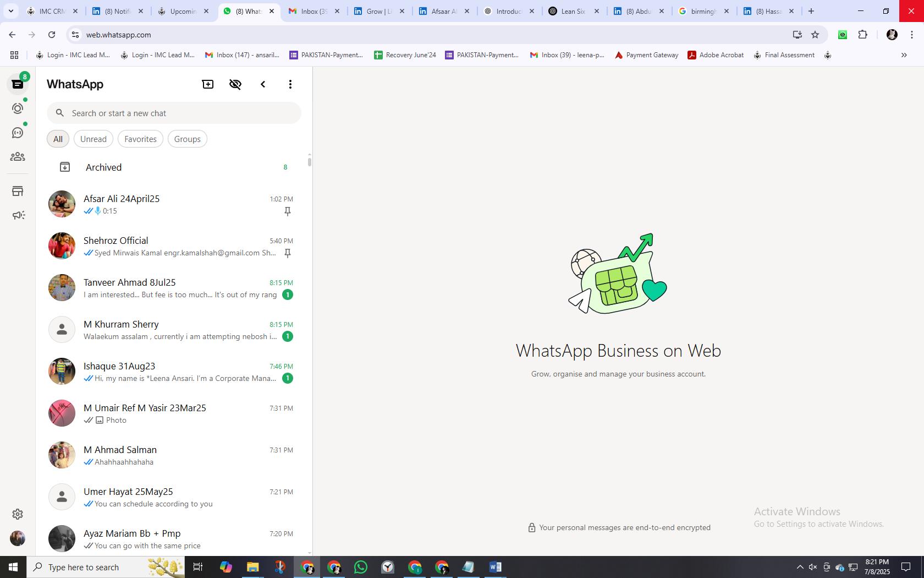Toggle the privacy eye-slash icon
The width and height of the screenshot is (924, 578).
pyautogui.click(x=235, y=84)
